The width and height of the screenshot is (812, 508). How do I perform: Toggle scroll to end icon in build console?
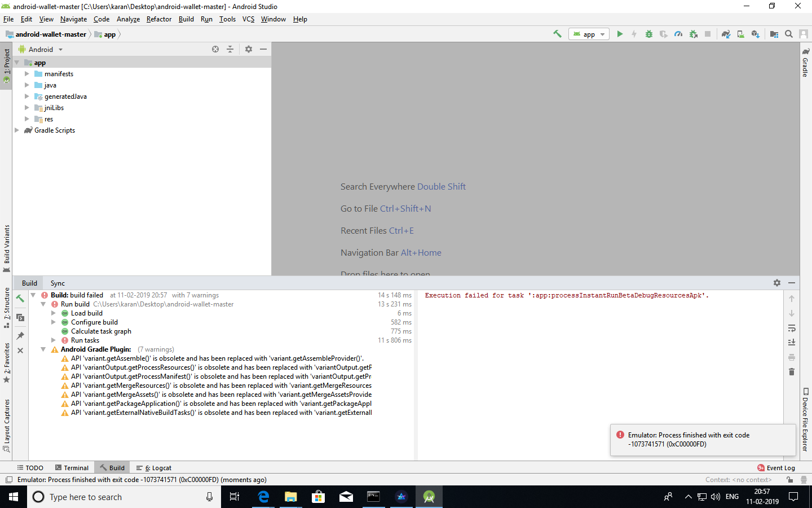click(792, 342)
